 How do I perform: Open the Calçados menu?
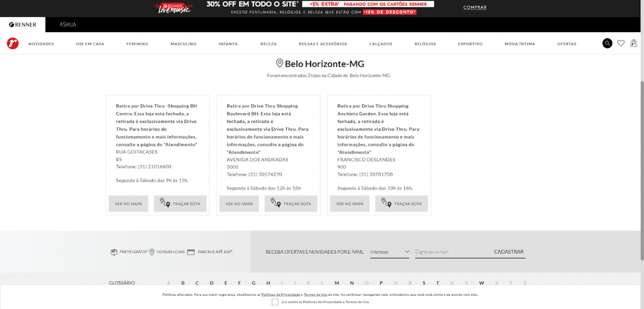tap(380, 44)
